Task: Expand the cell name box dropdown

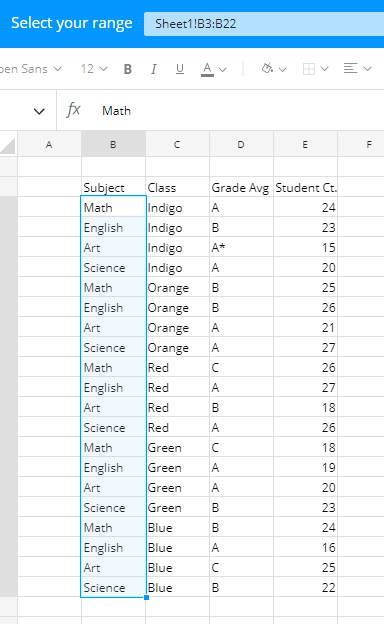Action: pyautogui.click(x=39, y=111)
